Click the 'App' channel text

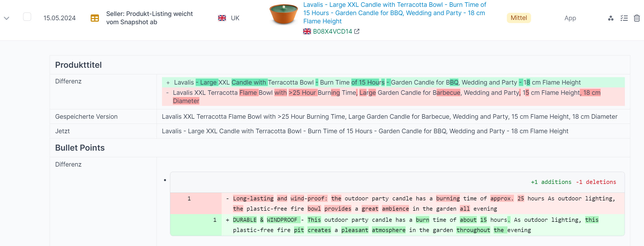570,18
